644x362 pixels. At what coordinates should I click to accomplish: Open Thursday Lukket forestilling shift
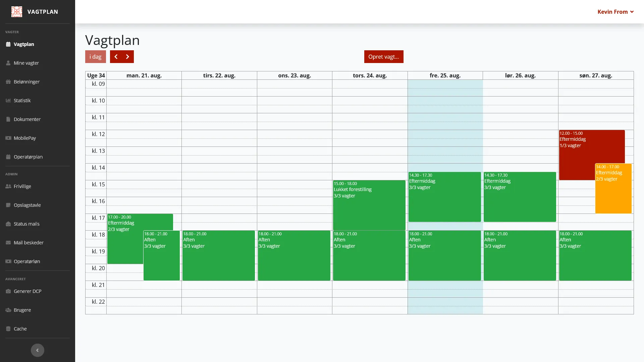pyautogui.click(x=369, y=205)
